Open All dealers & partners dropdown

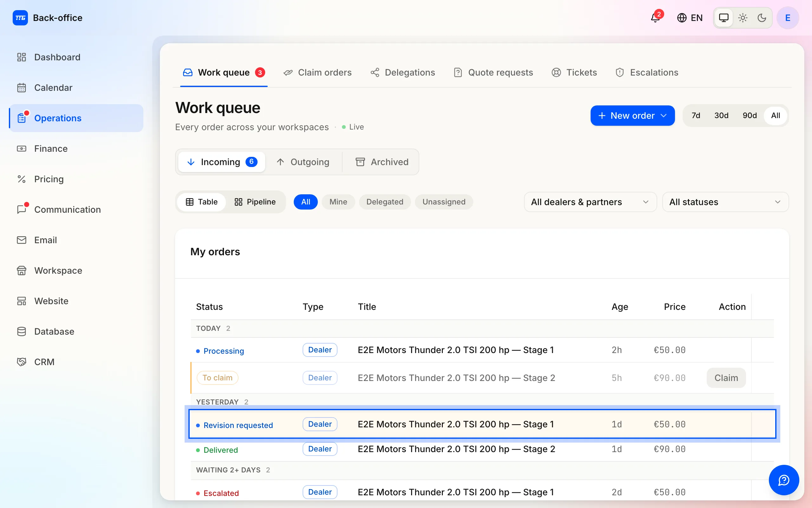[x=590, y=202]
